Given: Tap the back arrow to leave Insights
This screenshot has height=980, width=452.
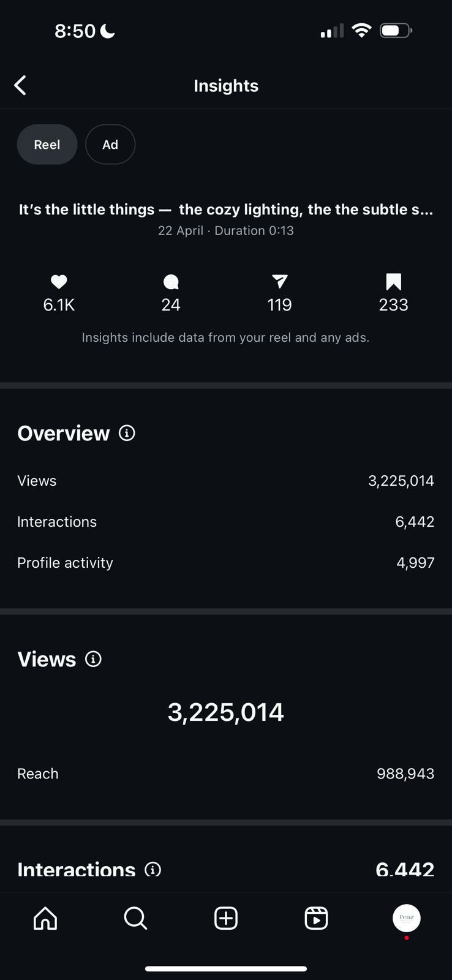Looking at the screenshot, I should [x=20, y=85].
